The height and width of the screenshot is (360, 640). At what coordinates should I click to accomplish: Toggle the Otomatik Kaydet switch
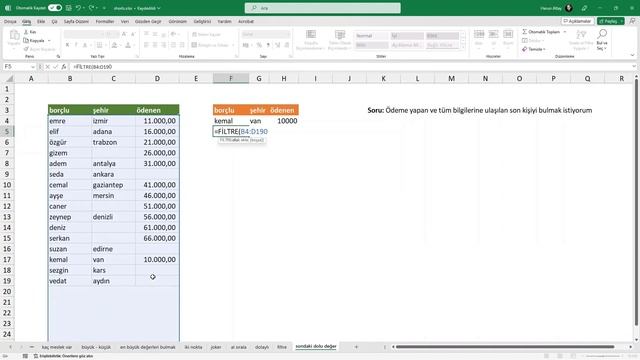[55, 8]
